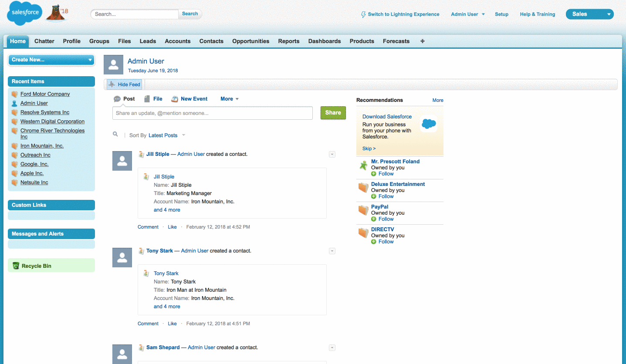Click the green Share button
Image resolution: width=626 pixels, height=364 pixels.
(333, 113)
